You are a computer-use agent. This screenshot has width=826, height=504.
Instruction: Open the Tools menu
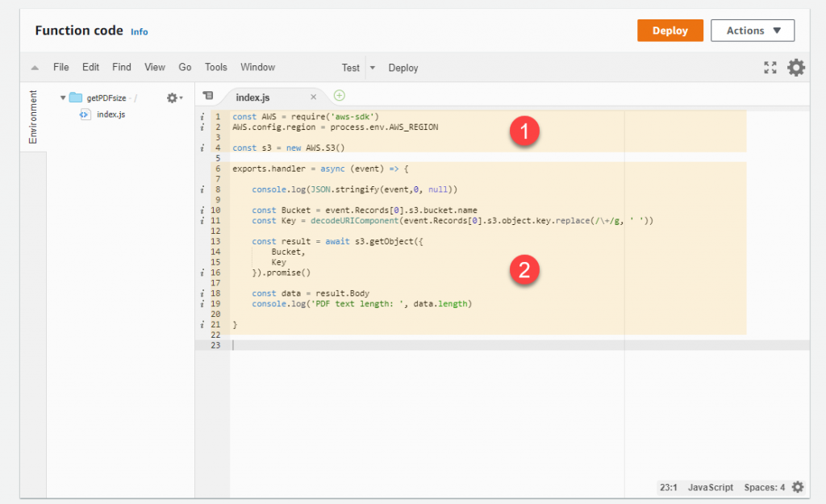pos(215,68)
